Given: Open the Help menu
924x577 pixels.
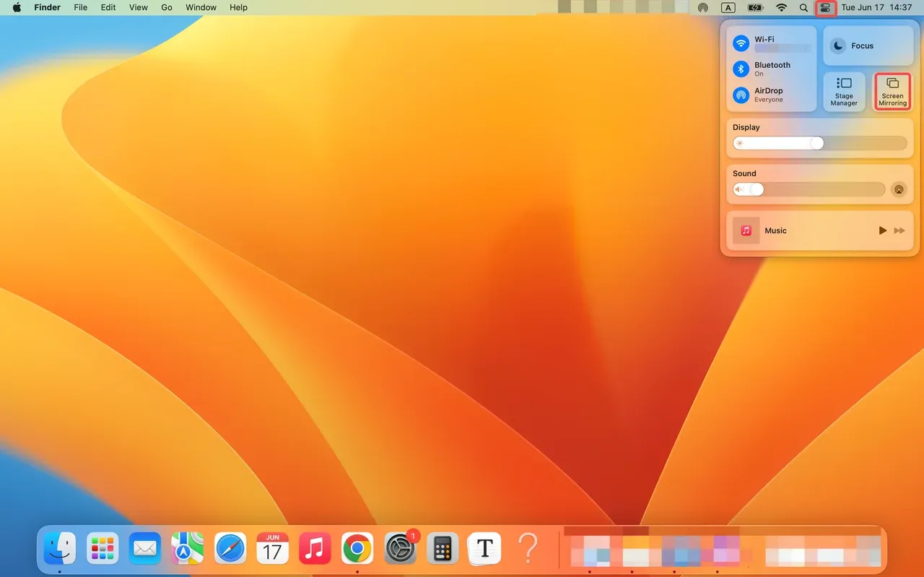Looking at the screenshot, I should click(x=238, y=7).
